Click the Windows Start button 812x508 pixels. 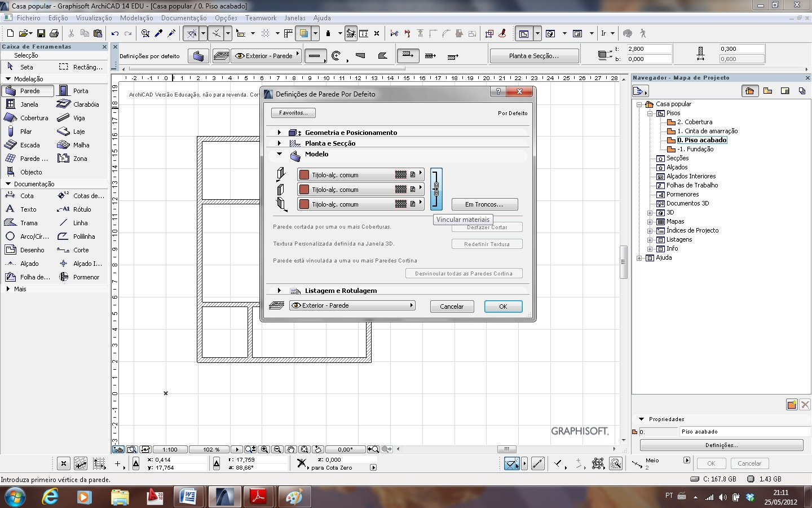pos(15,497)
